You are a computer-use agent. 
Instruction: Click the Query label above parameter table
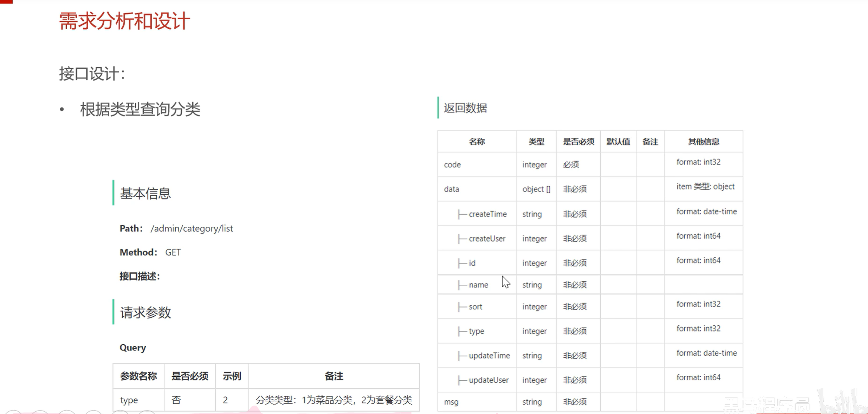click(x=132, y=348)
